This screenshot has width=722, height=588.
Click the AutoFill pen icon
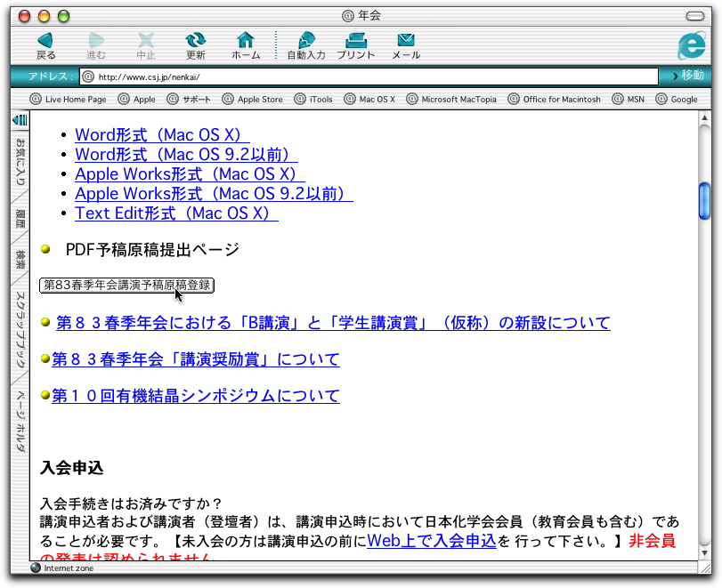coord(305,41)
